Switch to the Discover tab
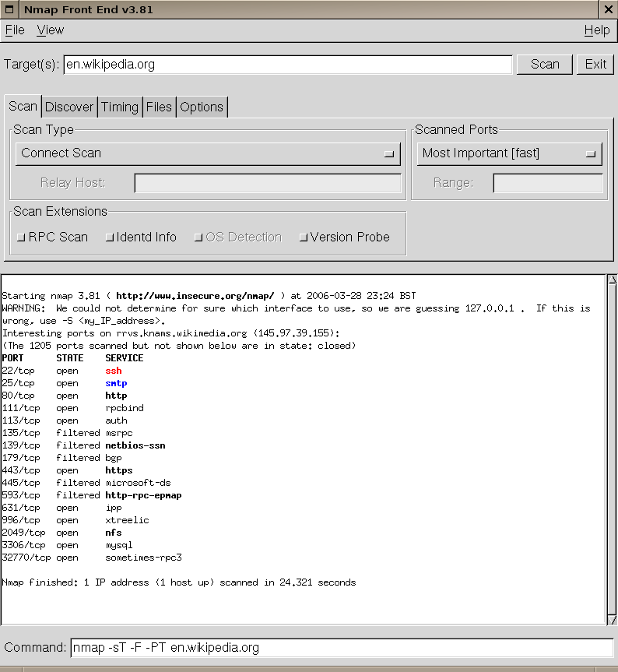 coord(69,107)
